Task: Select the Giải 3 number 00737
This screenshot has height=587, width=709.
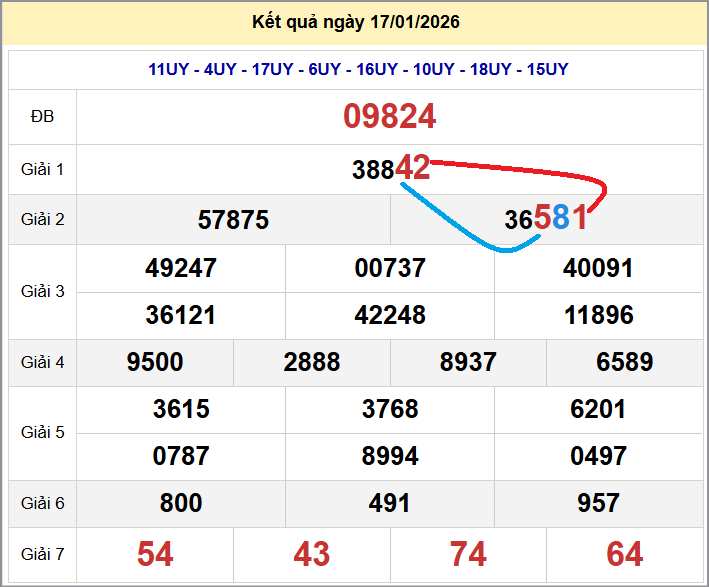Action: pos(390,268)
